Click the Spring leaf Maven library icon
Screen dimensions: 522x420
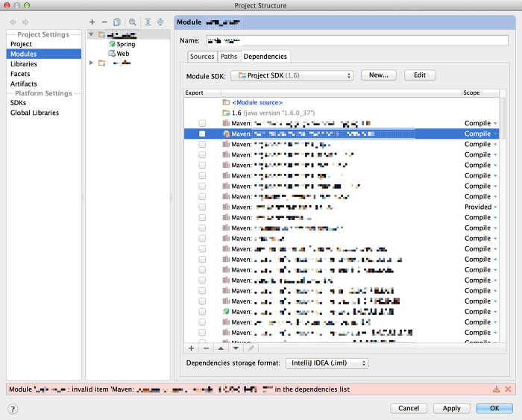[226, 312]
